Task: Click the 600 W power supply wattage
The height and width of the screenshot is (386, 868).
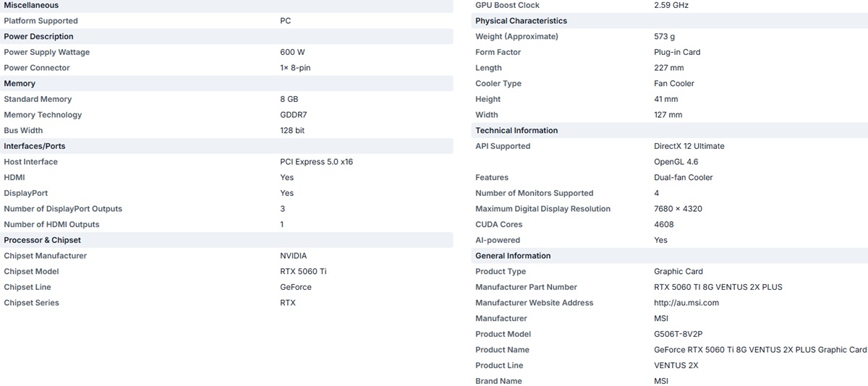Action: pos(292,52)
